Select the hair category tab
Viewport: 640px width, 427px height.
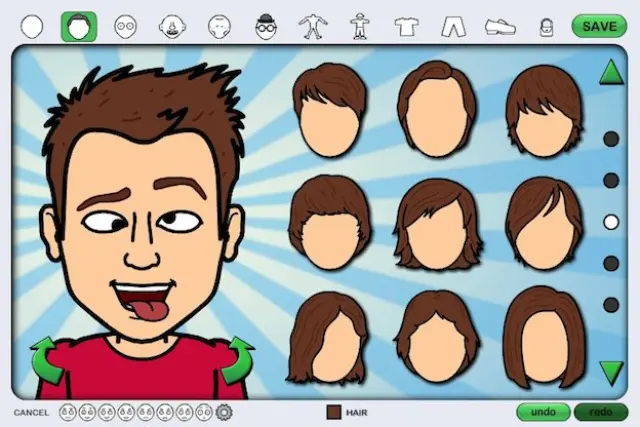click(x=79, y=26)
